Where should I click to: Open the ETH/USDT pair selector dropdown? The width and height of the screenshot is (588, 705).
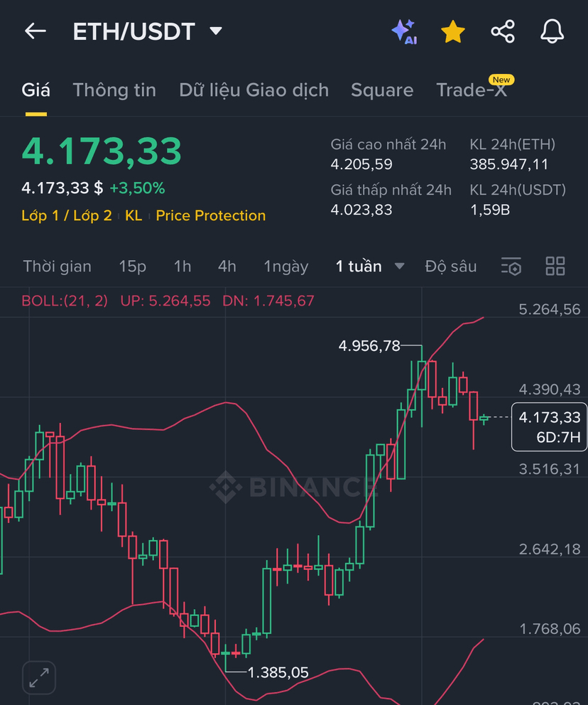click(216, 31)
